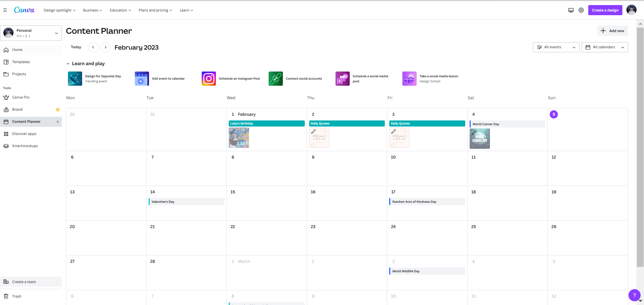The height and width of the screenshot is (305, 644).
Task: Click the 'Design for Opposite Day' text
Action: pos(103,76)
